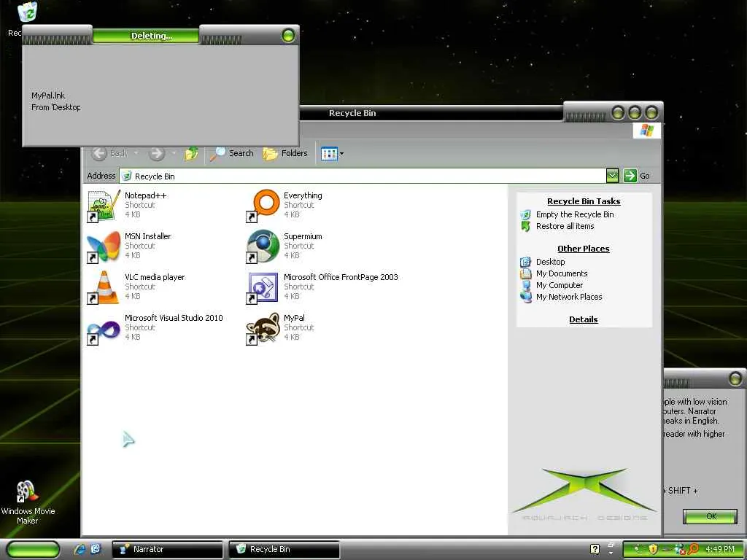Click the second Quick Launch icon
The height and width of the screenshot is (560, 747).
coord(96,549)
